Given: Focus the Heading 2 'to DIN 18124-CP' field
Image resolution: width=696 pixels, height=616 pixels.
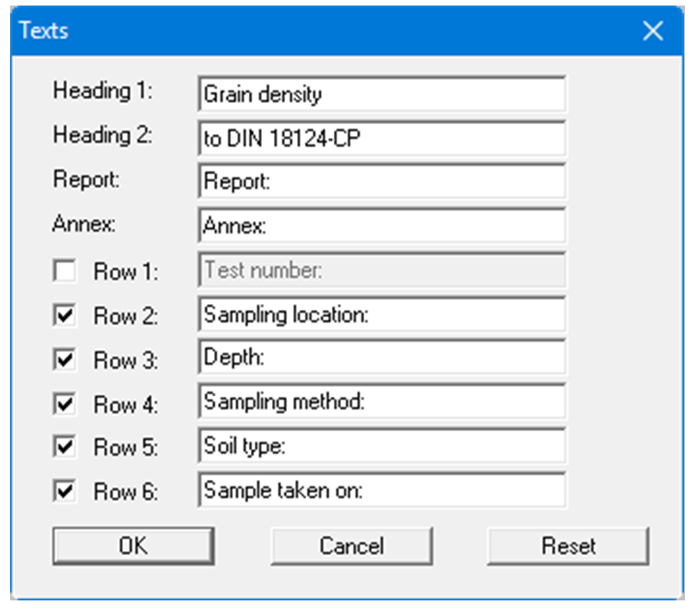Looking at the screenshot, I should [382, 138].
